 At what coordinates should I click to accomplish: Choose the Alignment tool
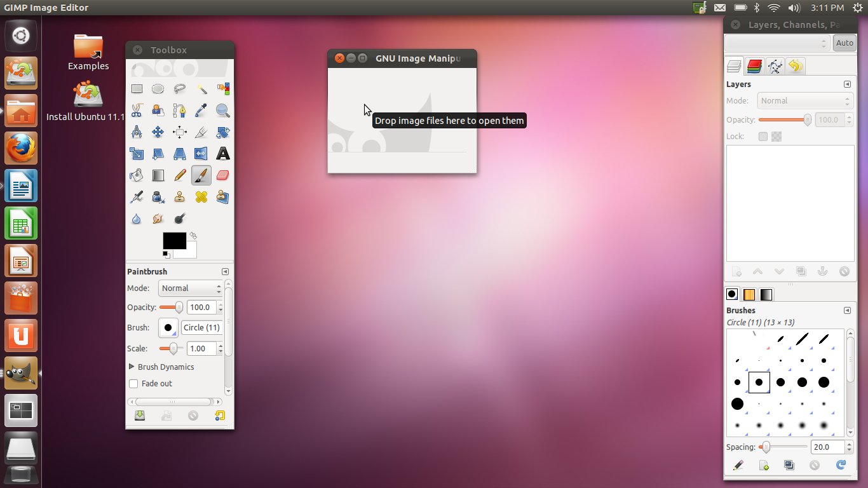[180, 132]
